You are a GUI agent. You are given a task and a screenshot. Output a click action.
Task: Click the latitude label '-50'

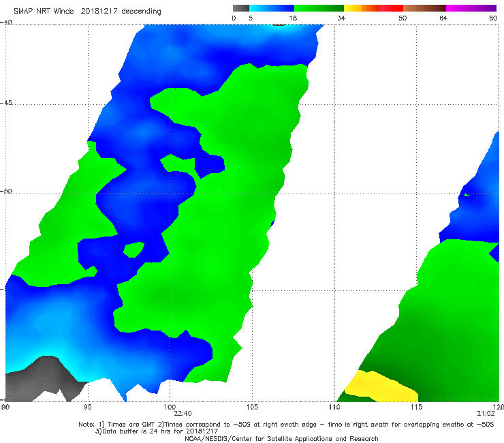click(6, 191)
